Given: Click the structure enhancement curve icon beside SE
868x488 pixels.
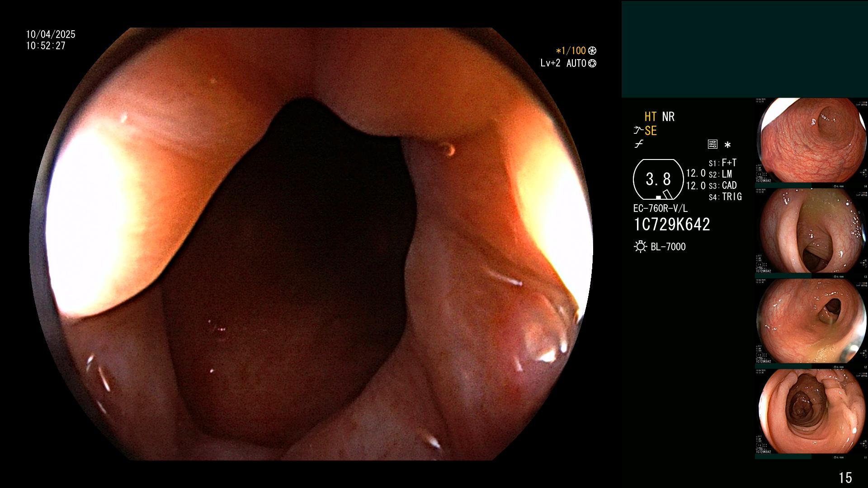Looking at the screenshot, I should click(x=638, y=131).
